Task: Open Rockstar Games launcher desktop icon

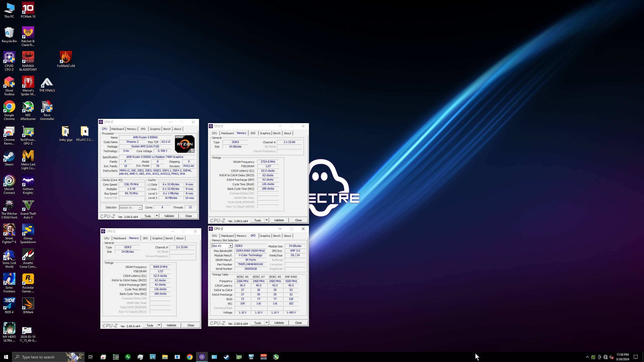Action: [28, 283]
